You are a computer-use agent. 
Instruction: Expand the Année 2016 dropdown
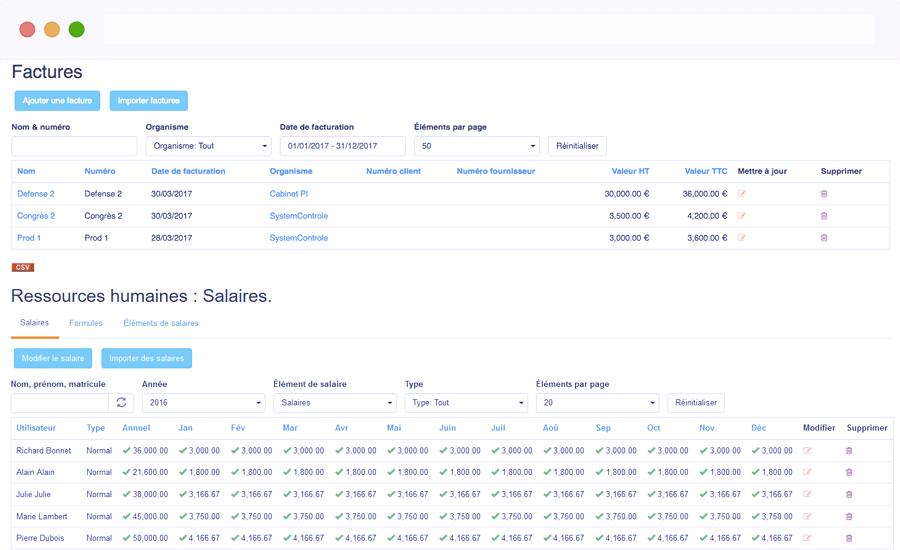[203, 402]
